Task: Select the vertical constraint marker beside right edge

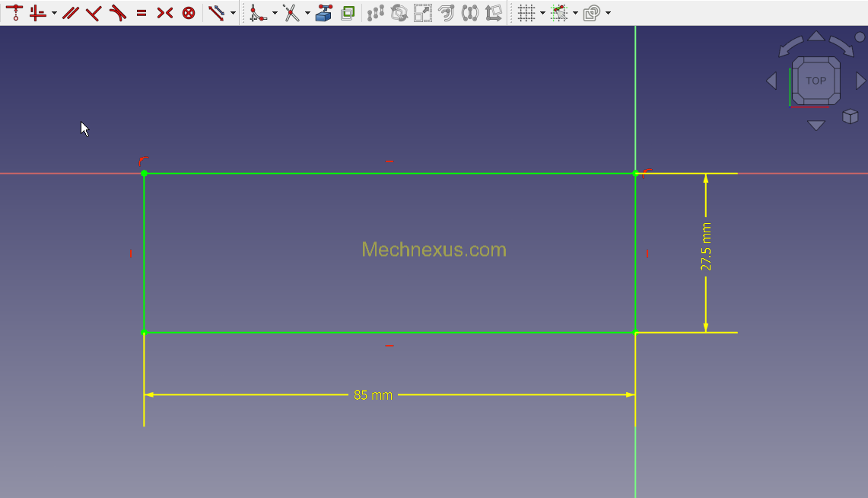Action: tap(647, 254)
